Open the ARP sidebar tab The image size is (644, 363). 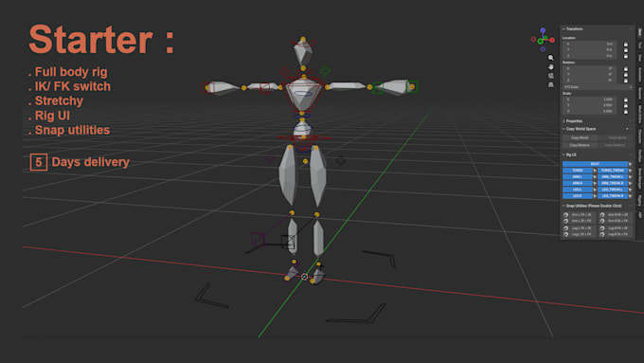coord(639,214)
